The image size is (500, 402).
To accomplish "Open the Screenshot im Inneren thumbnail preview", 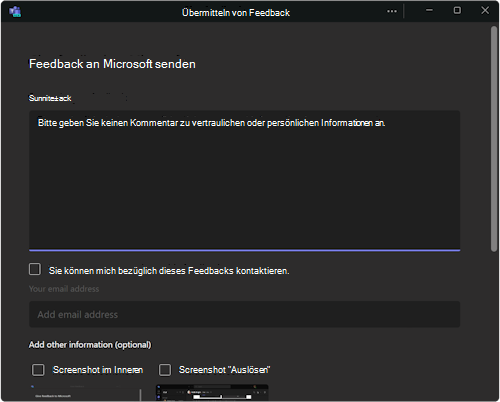I will pos(85,393).
